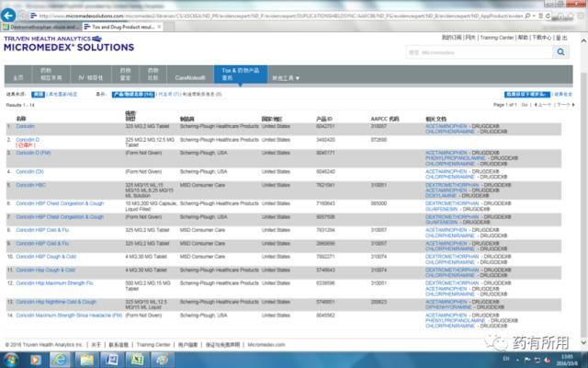The width and height of the screenshot is (588, 368).
Task: Click into the Micromedex search field
Action: pos(480,52)
